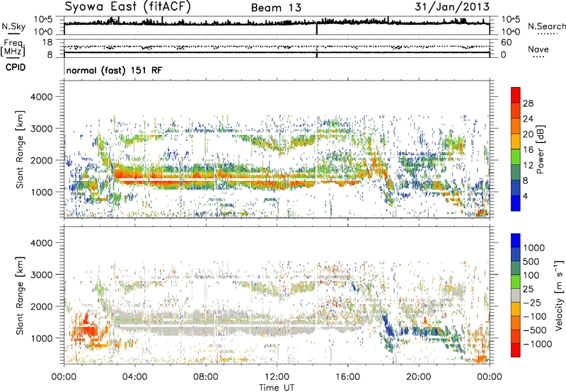Select the 16 tick on Power colour bar
The image size is (566, 392).
pos(528,150)
